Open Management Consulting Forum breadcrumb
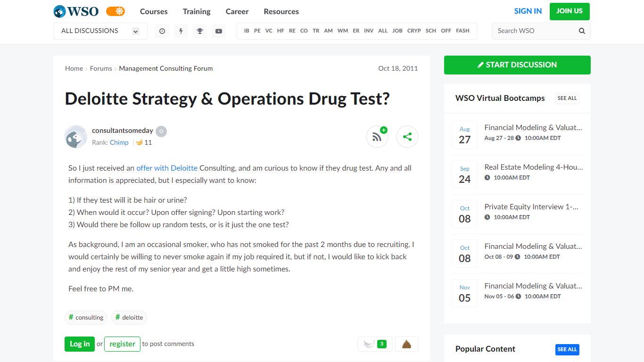Image resolution: width=644 pixels, height=362 pixels. pos(166,68)
